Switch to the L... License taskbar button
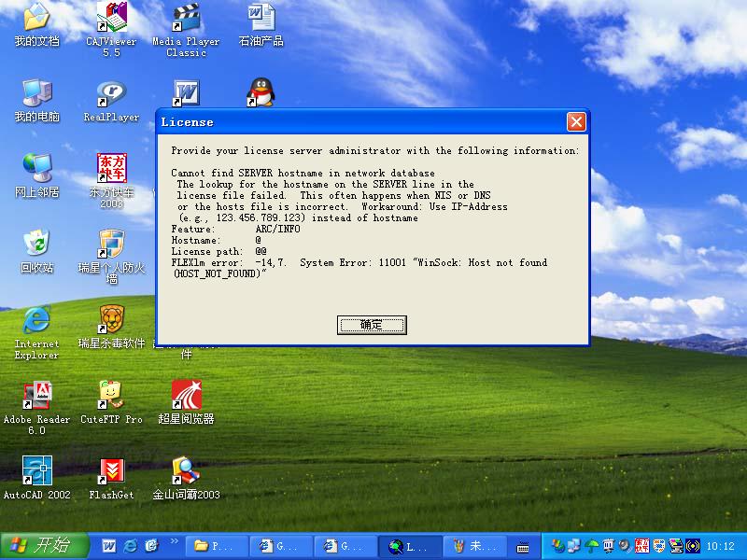Screen dimensions: 747x560 [x=410, y=546]
